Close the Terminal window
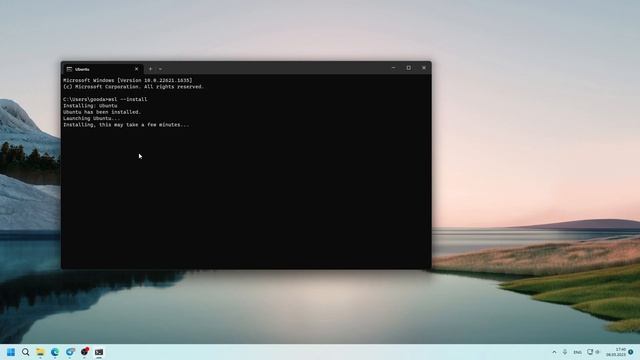640x360 pixels. click(424, 68)
